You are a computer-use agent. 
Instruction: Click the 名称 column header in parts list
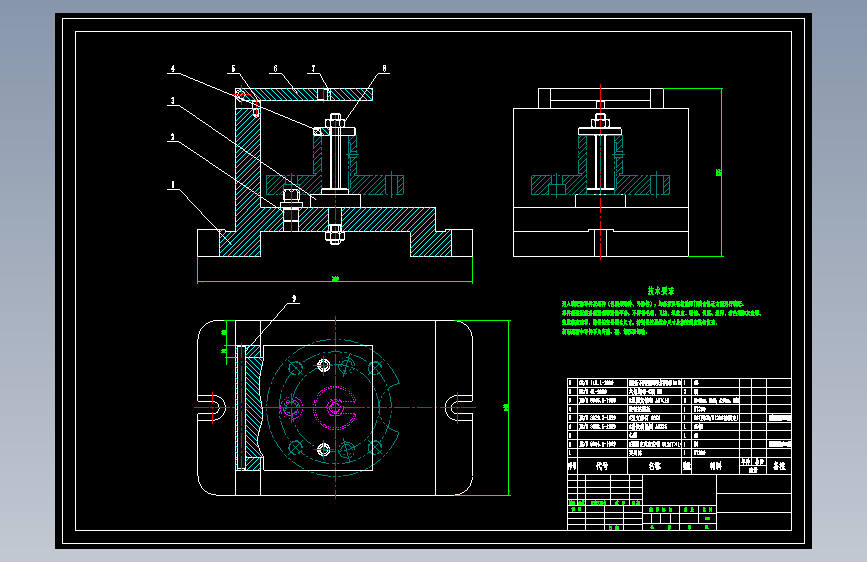pos(655,466)
